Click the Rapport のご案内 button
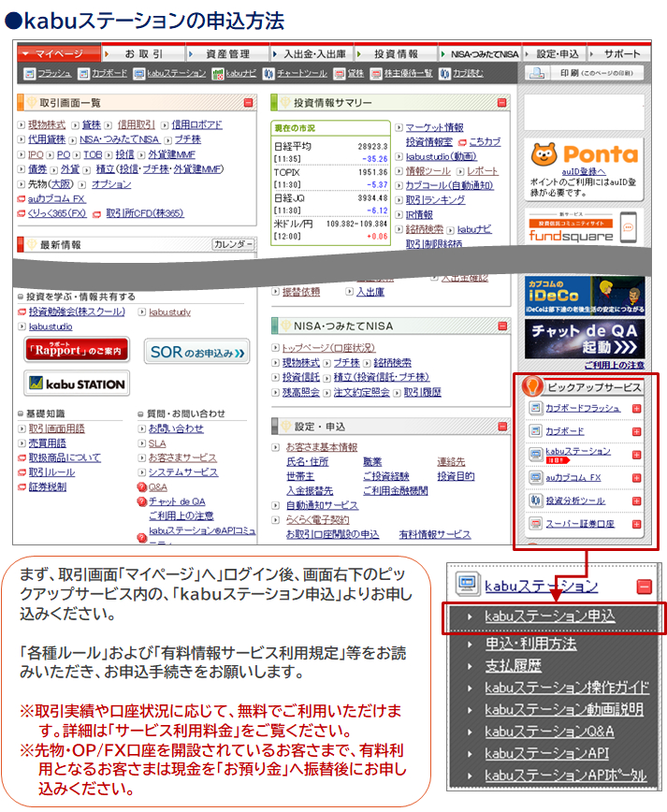Screen dimensions: 667x812 pyautogui.click(x=77, y=350)
